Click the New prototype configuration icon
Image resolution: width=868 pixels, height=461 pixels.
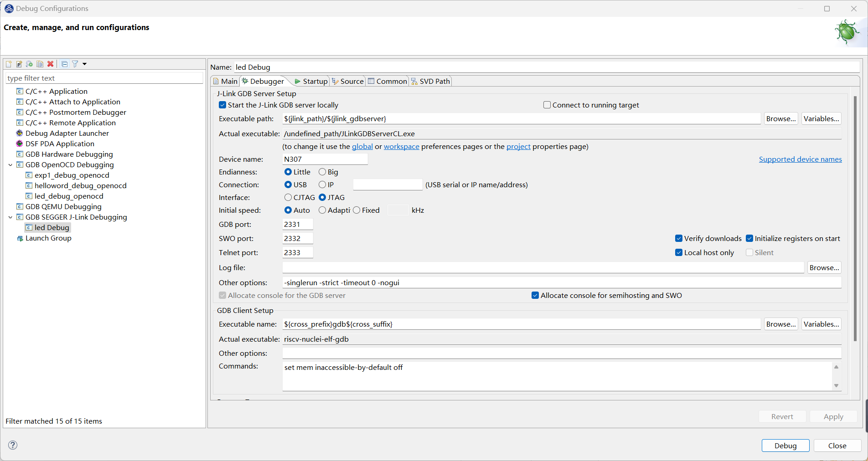coord(19,64)
